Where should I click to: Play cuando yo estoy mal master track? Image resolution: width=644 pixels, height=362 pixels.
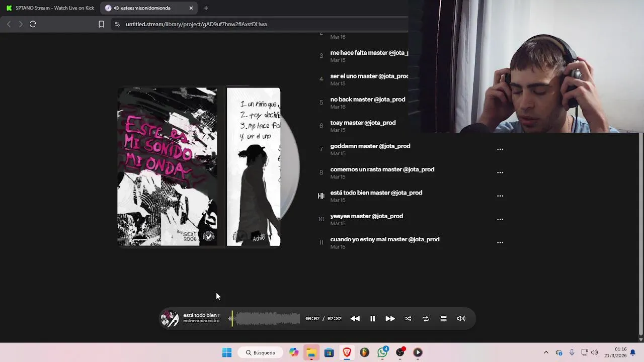pyautogui.click(x=385, y=239)
